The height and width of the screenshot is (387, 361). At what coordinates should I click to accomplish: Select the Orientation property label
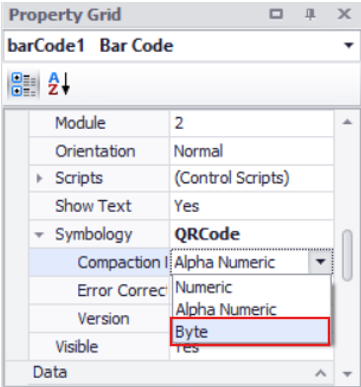coord(95,151)
